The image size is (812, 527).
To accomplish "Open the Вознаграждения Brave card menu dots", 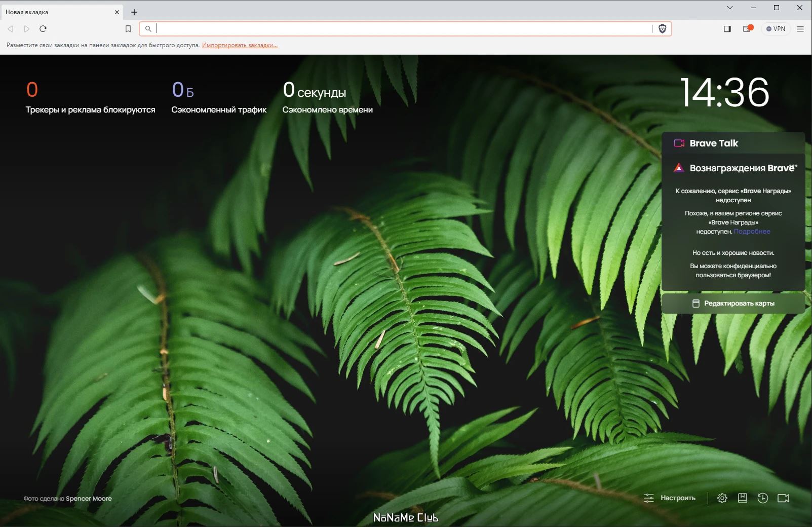I will tap(793, 166).
